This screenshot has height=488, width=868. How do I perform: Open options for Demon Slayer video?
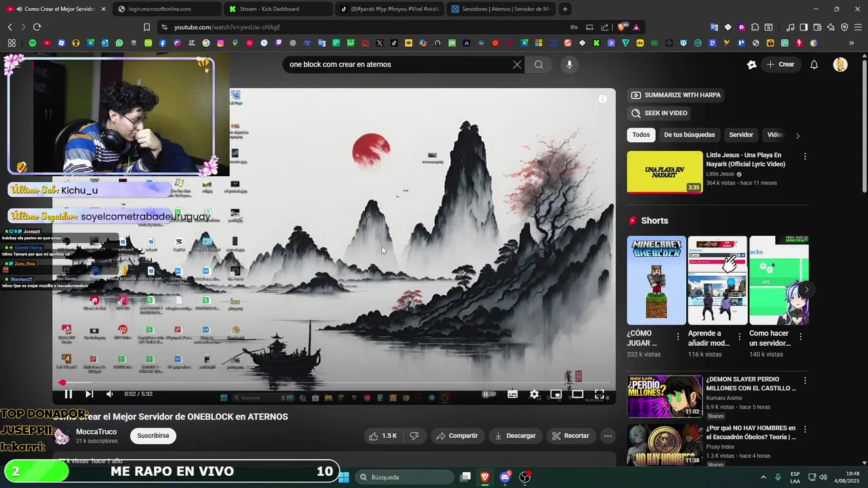[805, 381]
